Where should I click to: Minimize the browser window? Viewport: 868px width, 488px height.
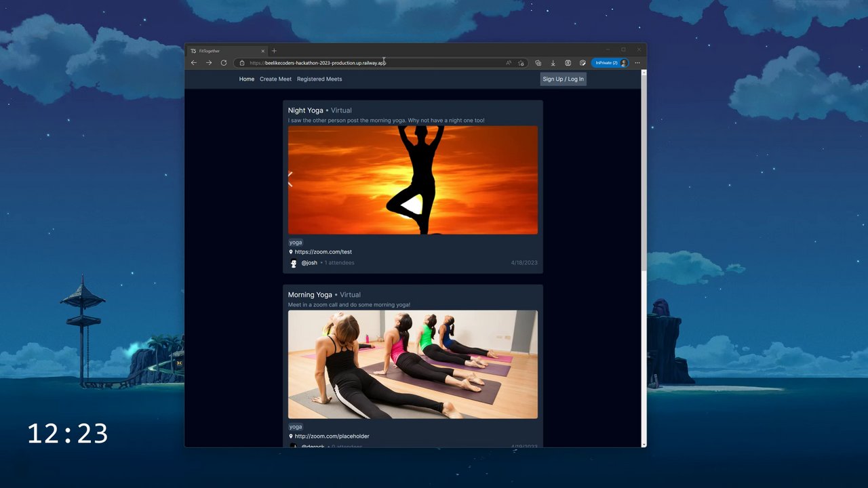608,50
